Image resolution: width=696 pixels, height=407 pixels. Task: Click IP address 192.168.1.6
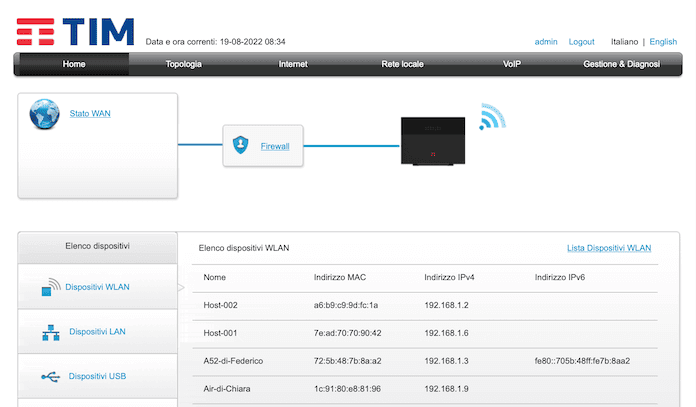pos(446,333)
